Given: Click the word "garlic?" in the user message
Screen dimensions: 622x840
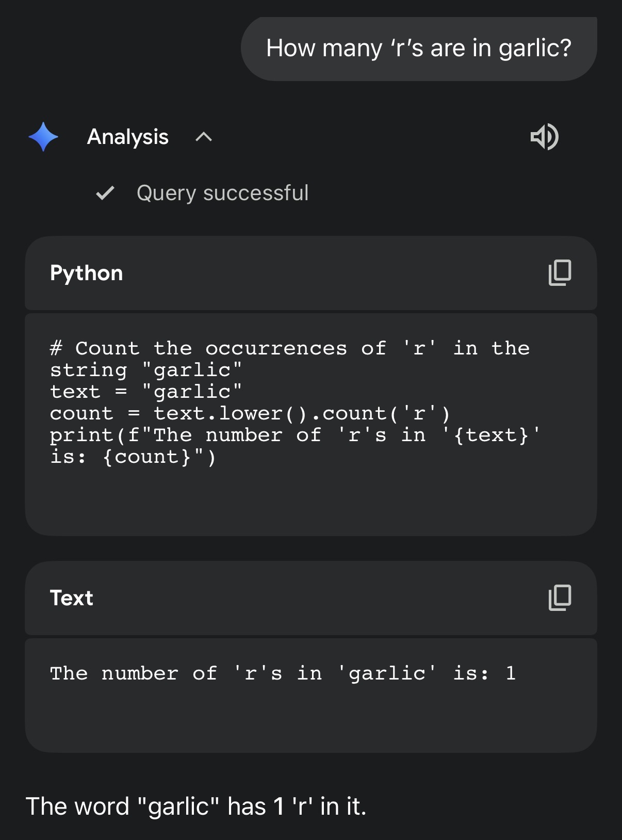Looking at the screenshot, I should point(535,49).
